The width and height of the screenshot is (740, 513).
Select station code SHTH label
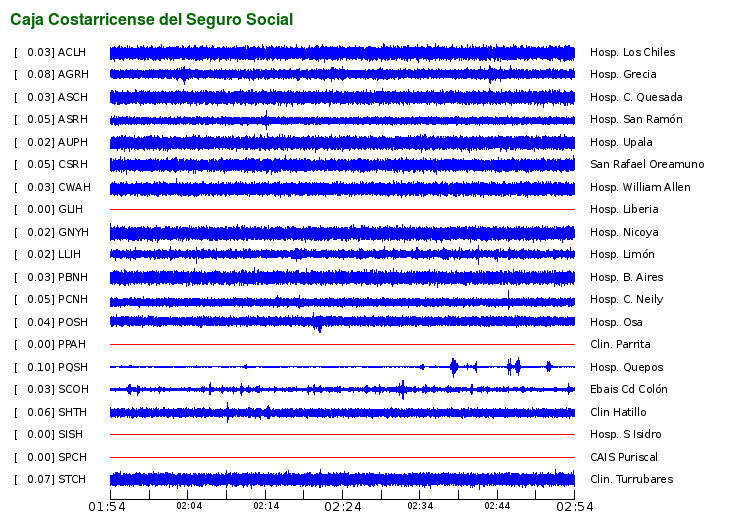(72, 412)
